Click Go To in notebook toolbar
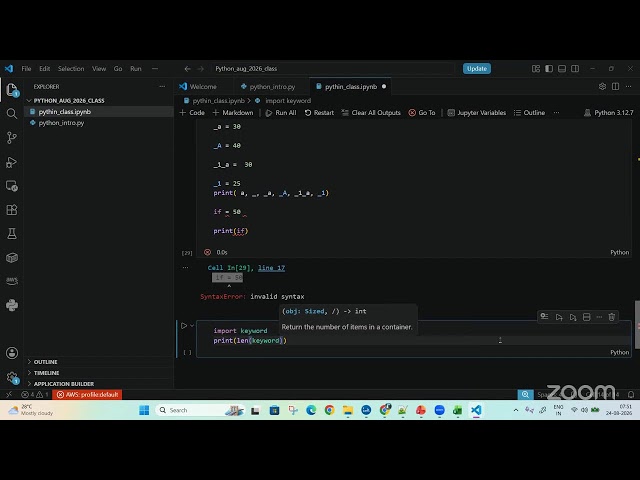The height and width of the screenshot is (480, 640). [x=422, y=113]
